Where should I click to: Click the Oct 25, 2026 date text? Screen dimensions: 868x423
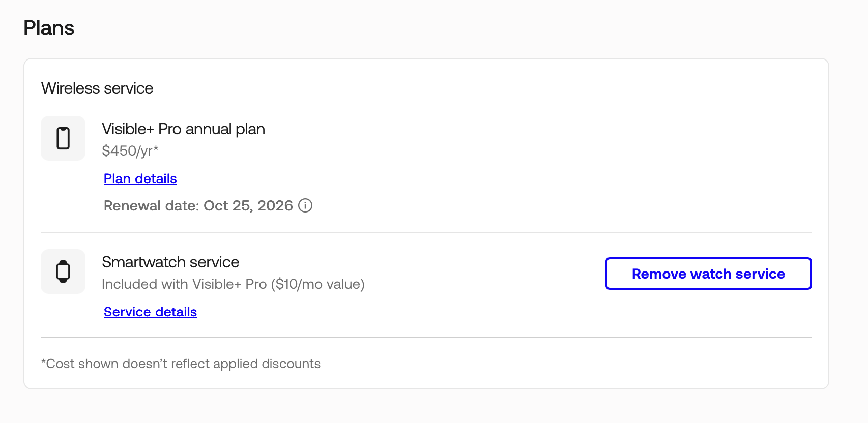tap(248, 205)
